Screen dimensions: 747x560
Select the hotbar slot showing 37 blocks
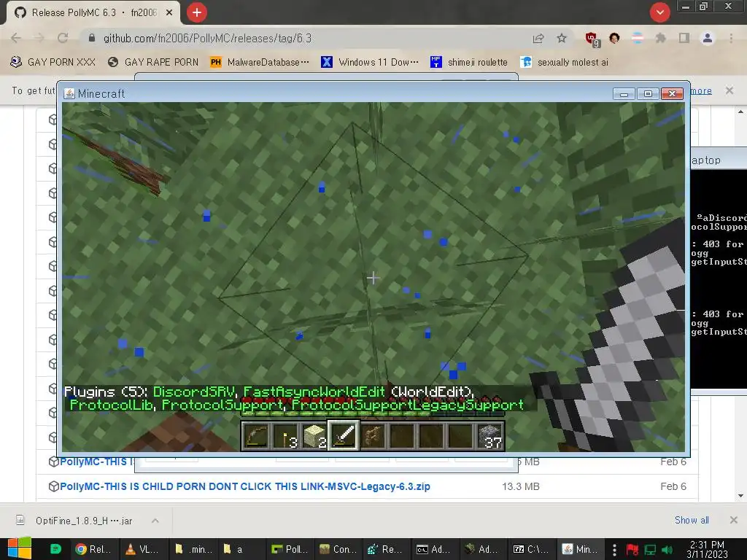tap(491, 436)
